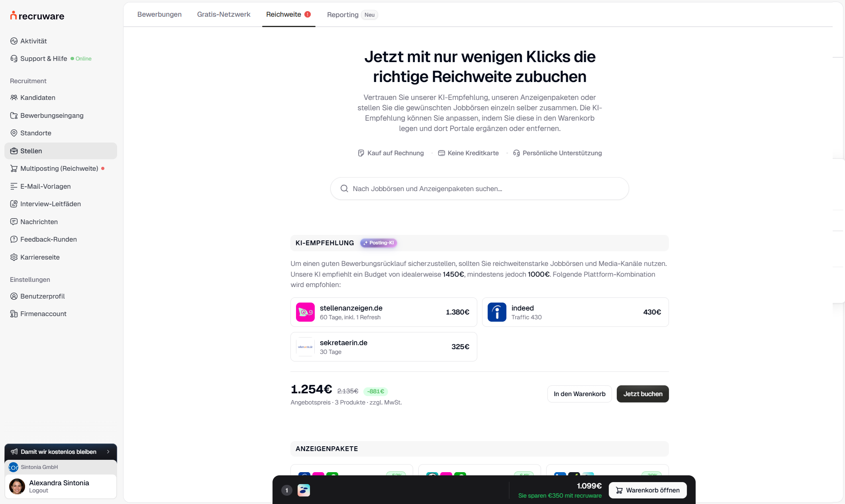Select Stellen in the sidebar
This screenshot has height=504, width=845.
point(61,151)
